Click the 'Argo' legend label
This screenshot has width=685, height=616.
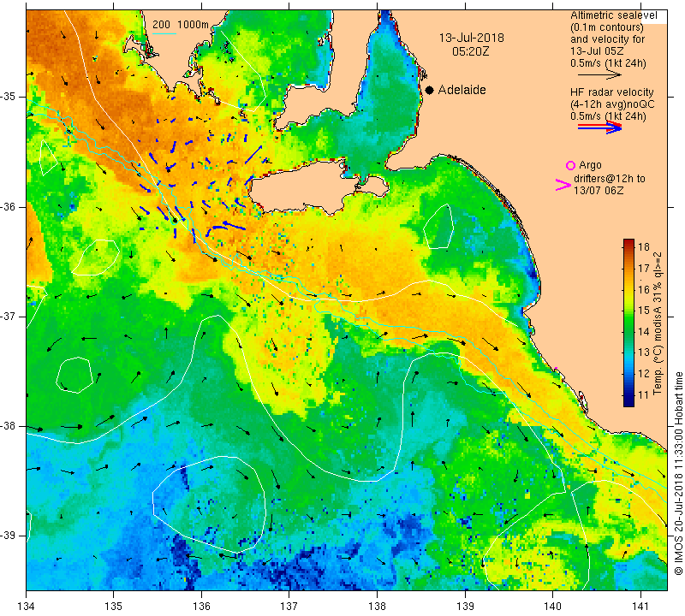pos(590,165)
